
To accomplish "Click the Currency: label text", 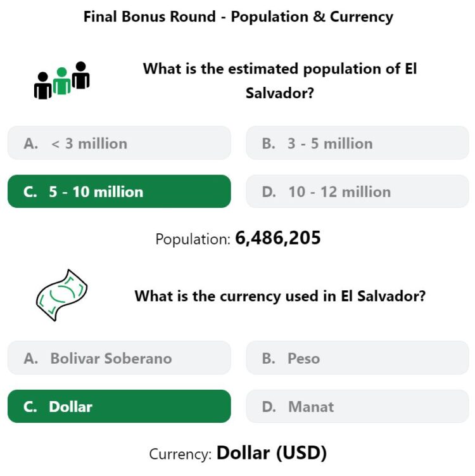I will 180,454.
